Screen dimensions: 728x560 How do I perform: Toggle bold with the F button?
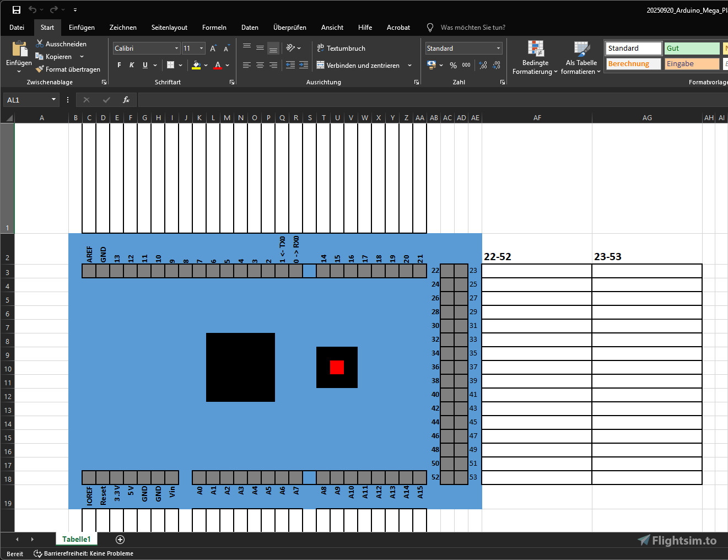tap(118, 65)
